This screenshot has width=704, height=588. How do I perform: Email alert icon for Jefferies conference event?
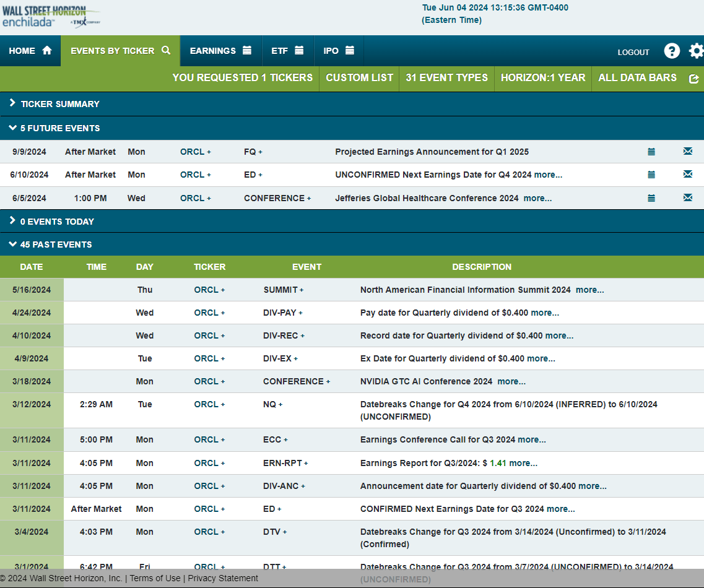pos(688,197)
